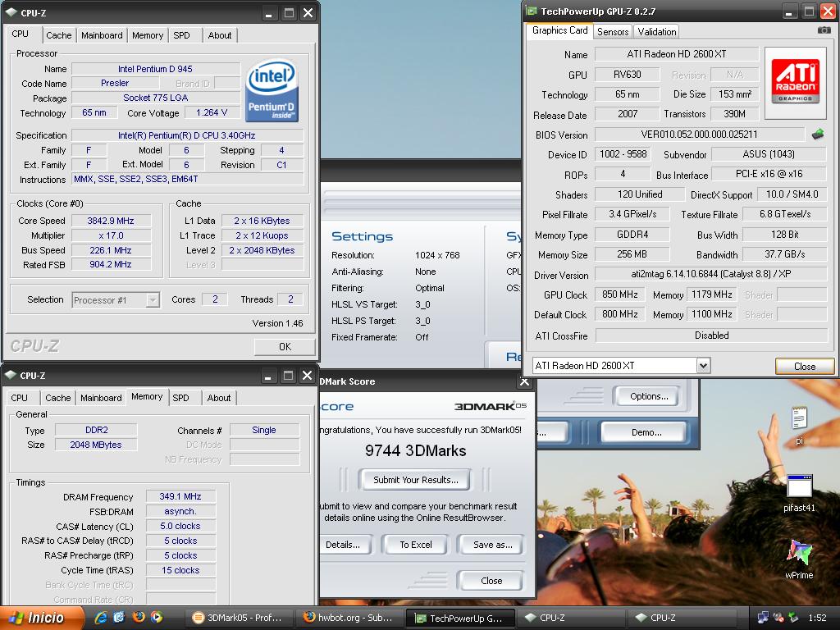The height and width of the screenshot is (630, 840).
Task: Click the Demo... button in 3DMark05
Action: pos(646,432)
